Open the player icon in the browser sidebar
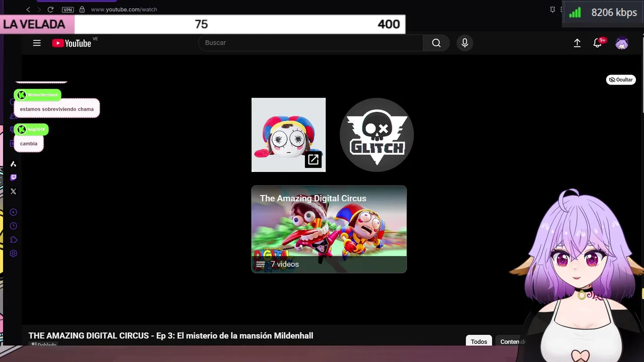644x362 pixels. pos(14,212)
